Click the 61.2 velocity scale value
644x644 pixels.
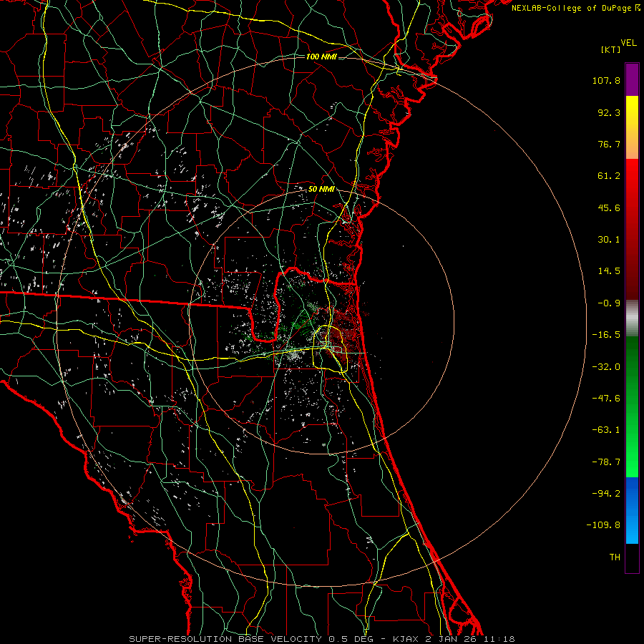(x=609, y=176)
